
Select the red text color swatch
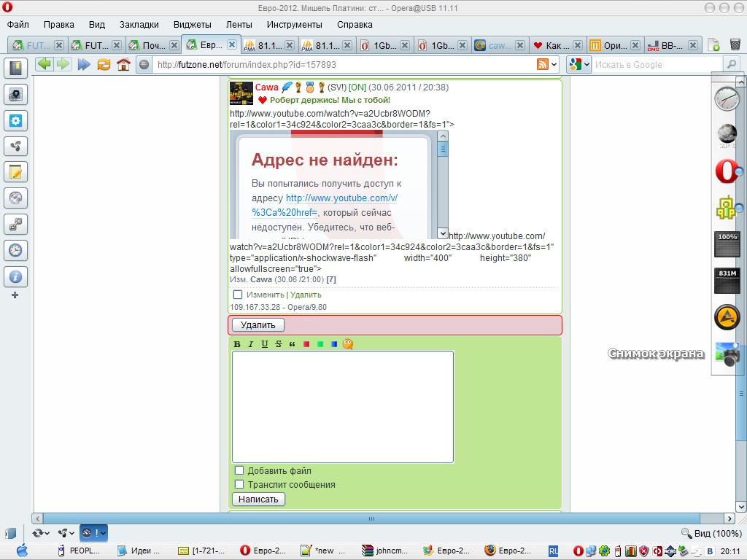click(x=306, y=344)
